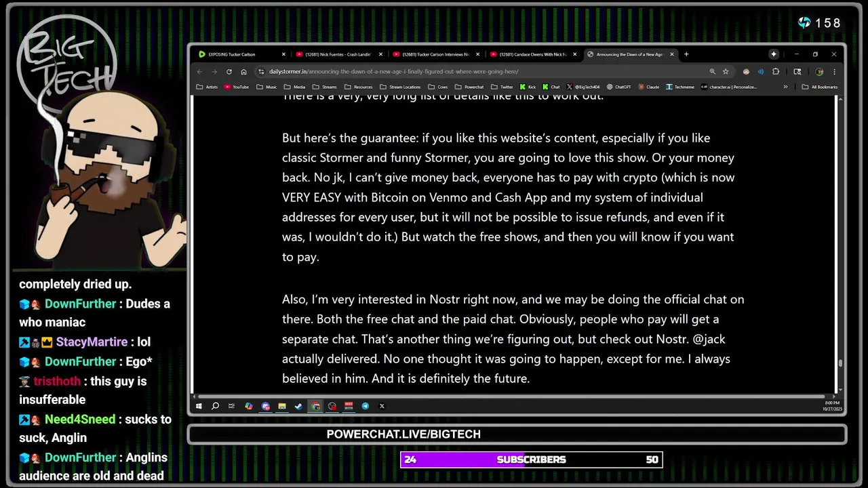Open the Kick bookmark
The width and height of the screenshot is (868, 488).
(528, 87)
